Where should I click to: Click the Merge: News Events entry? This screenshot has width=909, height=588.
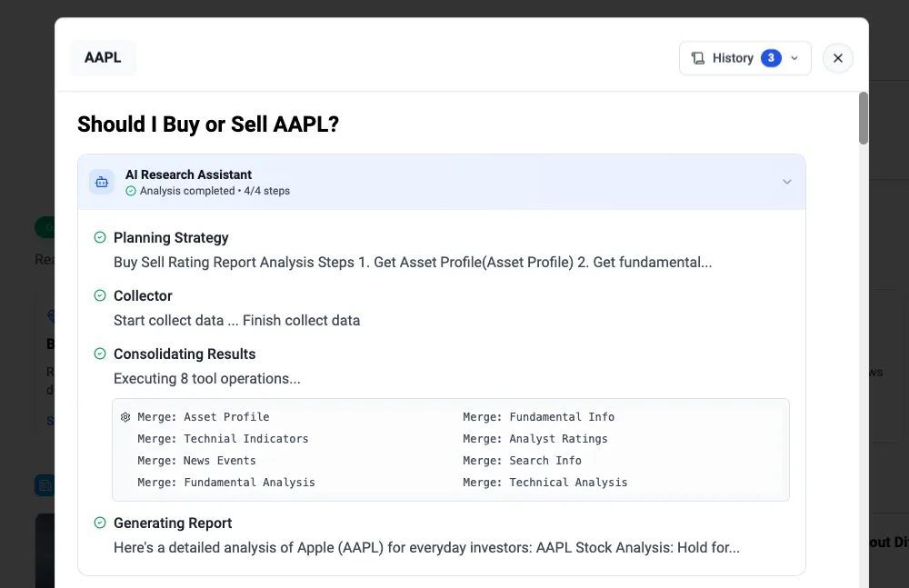coord(196,461)
